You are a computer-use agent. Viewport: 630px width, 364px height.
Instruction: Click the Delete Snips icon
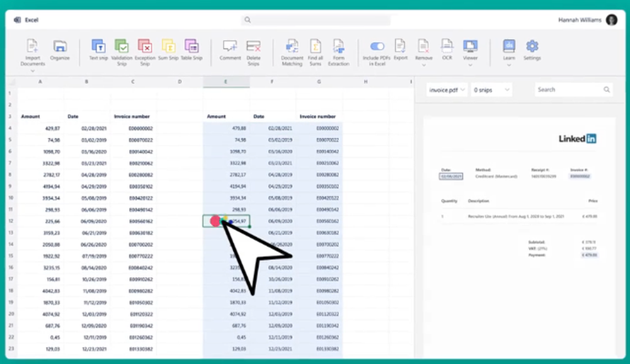[253, 46]
